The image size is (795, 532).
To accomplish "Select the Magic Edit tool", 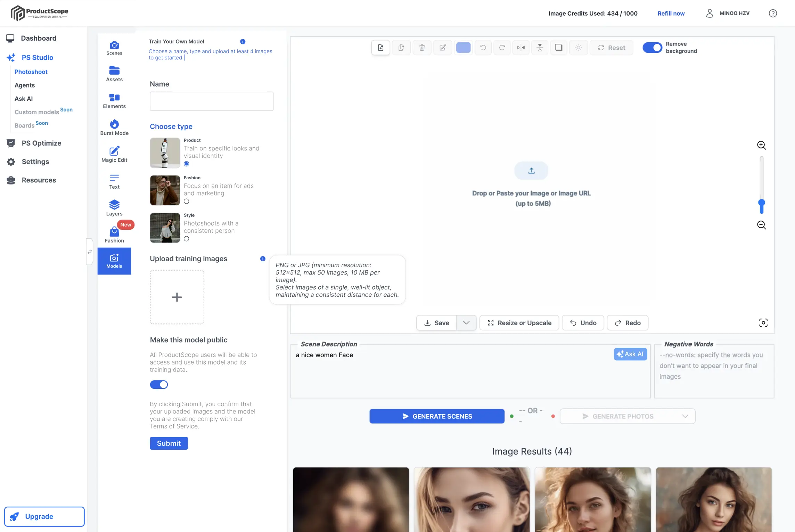I will (x=114, y=154).
